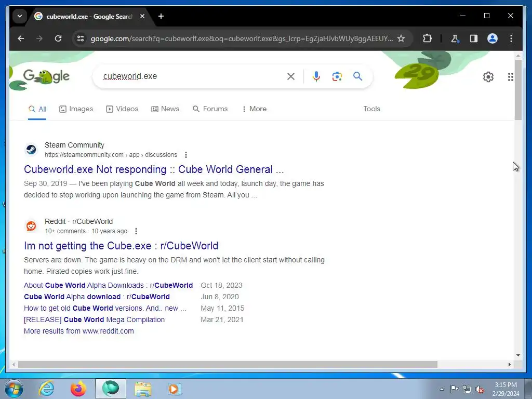Open Chrome Labs flask icon
Viewport: 532px width, 399px height.
tap(455, 38)
